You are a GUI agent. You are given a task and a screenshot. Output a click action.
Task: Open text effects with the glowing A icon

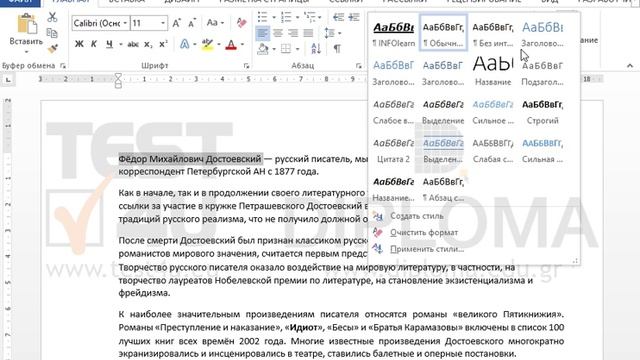tap(184, 44)
